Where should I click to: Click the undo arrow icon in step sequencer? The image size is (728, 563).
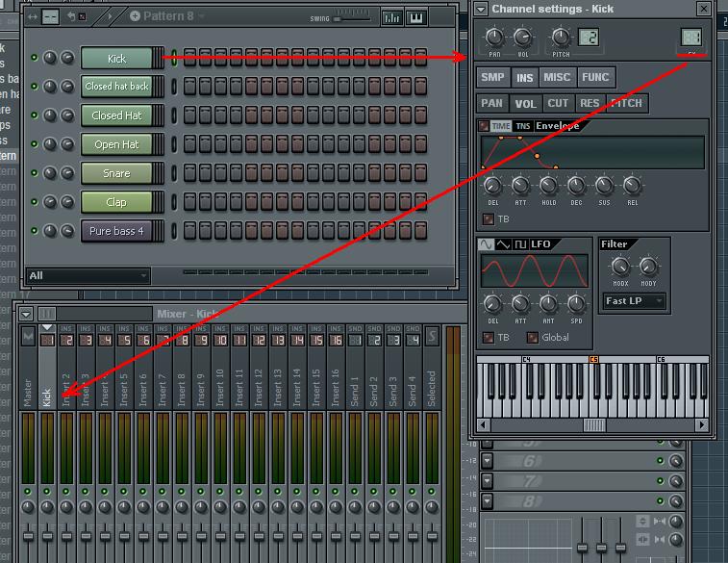[x=72, y=16]
